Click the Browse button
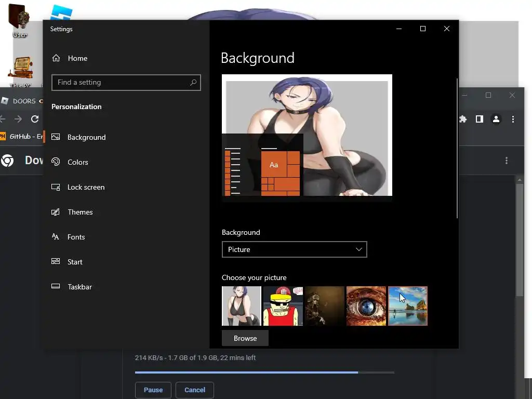The width and height of the screenshot is (532, 399). tap(245, 338)
